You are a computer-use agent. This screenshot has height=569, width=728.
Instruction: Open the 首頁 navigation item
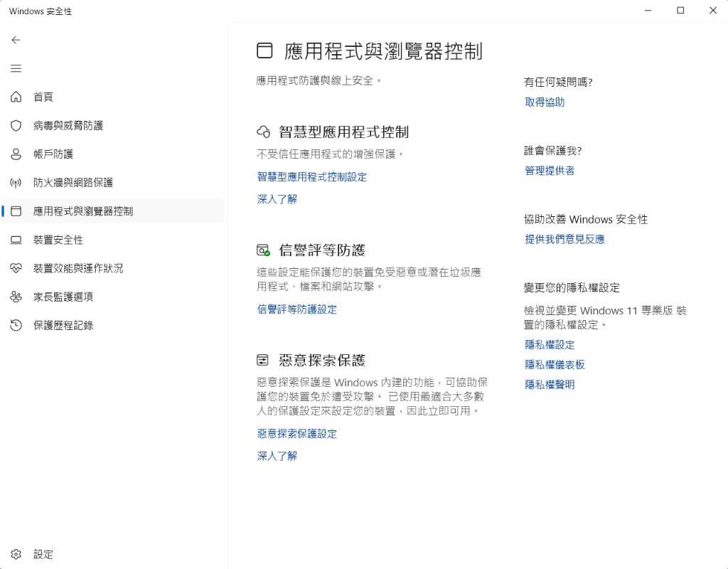(113, 97)
